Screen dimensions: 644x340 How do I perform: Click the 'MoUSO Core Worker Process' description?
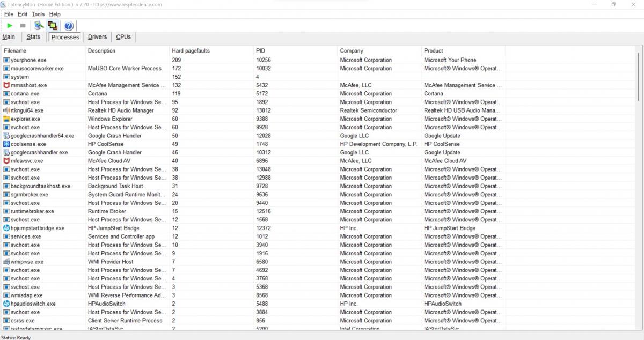click(125, 69)
